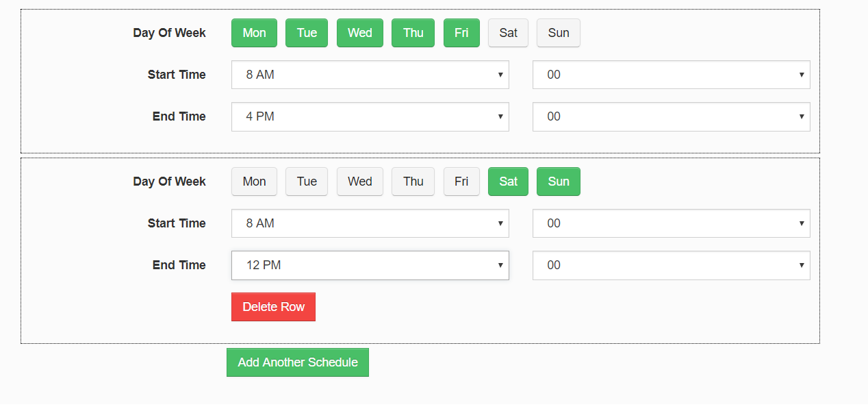The width and height of the screenshot is (868, 411).
Task: Expand second schedule's Start Time minutes dropdown
Action: tap(671, 223)
